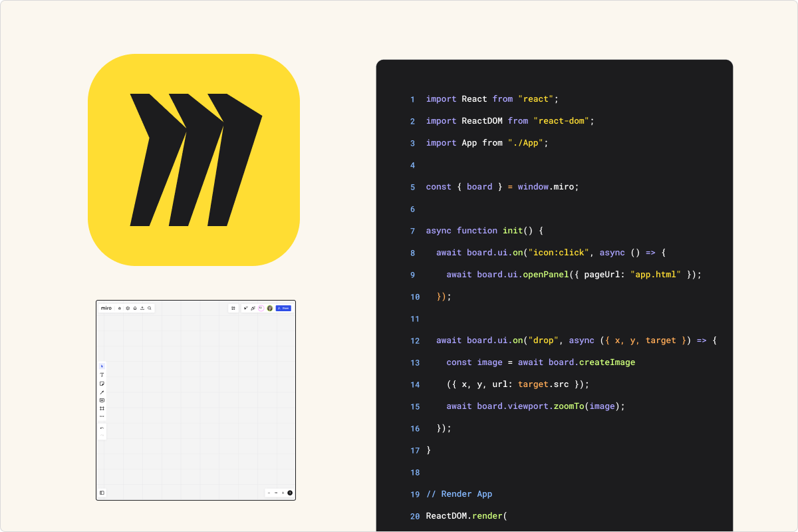The height and width of the screenshot is (532, 798).
Task: Toggle the collaborator cursors icon
Action: [x=246, y=308]
